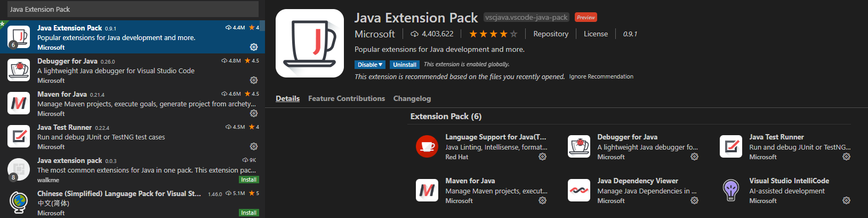The height and width of the screenshot is (218, 868).
Task: Click the Microsoft publisher name in header
Action: click(x=375, y=34)
